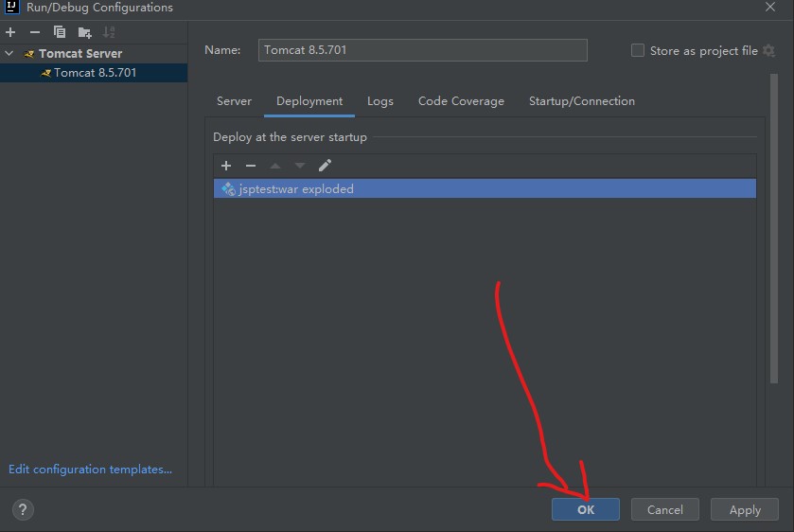Image resolution: width=794 pixels, height=532 pixels.
Task: Enable Store as project file checkbox
Action: (x=638, y=50)
